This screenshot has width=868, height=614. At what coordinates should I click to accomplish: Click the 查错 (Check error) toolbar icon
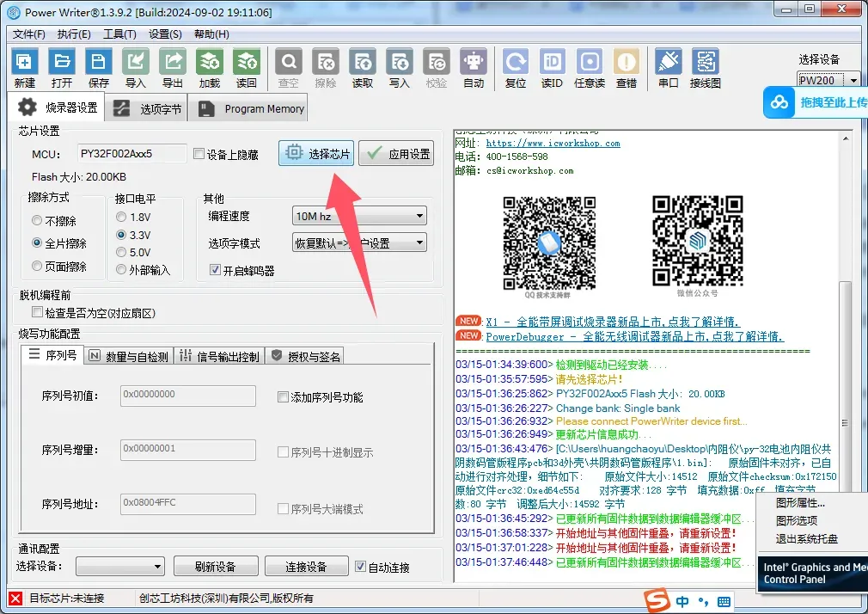point(627,68)
